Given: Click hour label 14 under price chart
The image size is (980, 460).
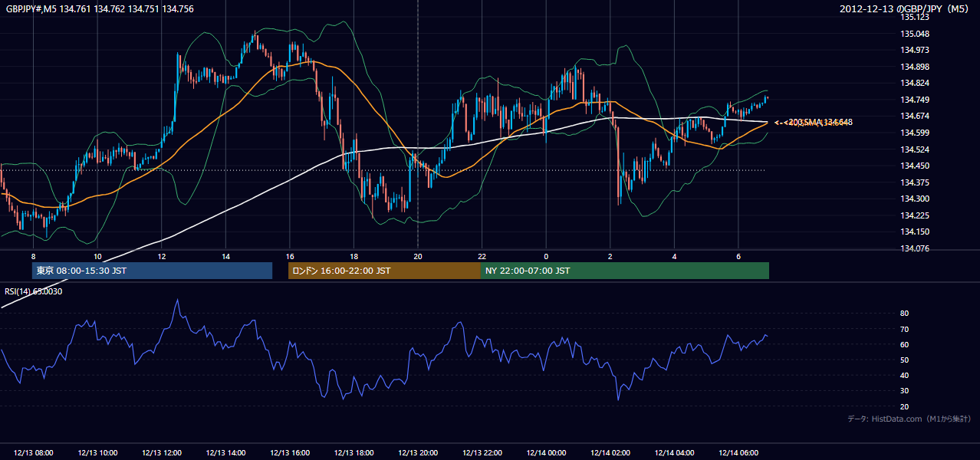Looking at the screenshot, I should coord(225,256).
